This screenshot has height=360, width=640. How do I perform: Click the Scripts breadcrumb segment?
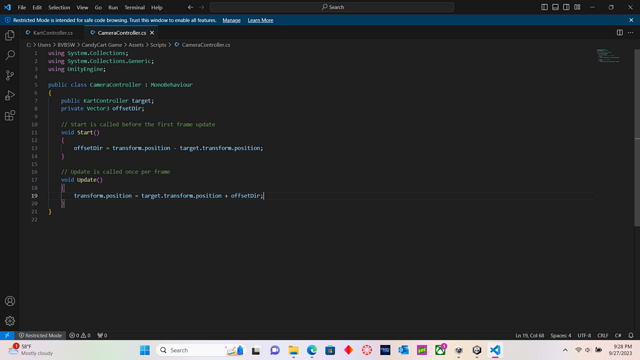click(158, 45)
